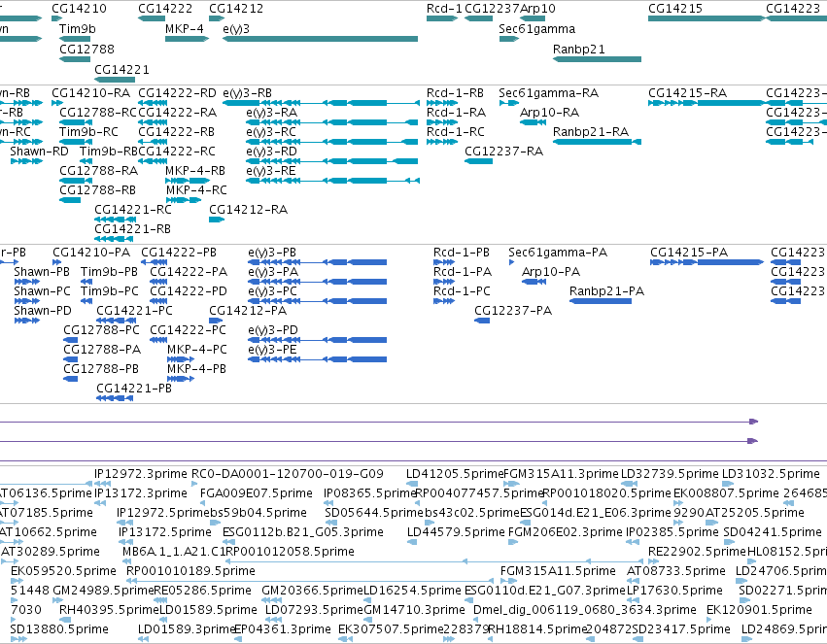Click the CG14221 gene label
827x644 pixels.
[121, 70]
